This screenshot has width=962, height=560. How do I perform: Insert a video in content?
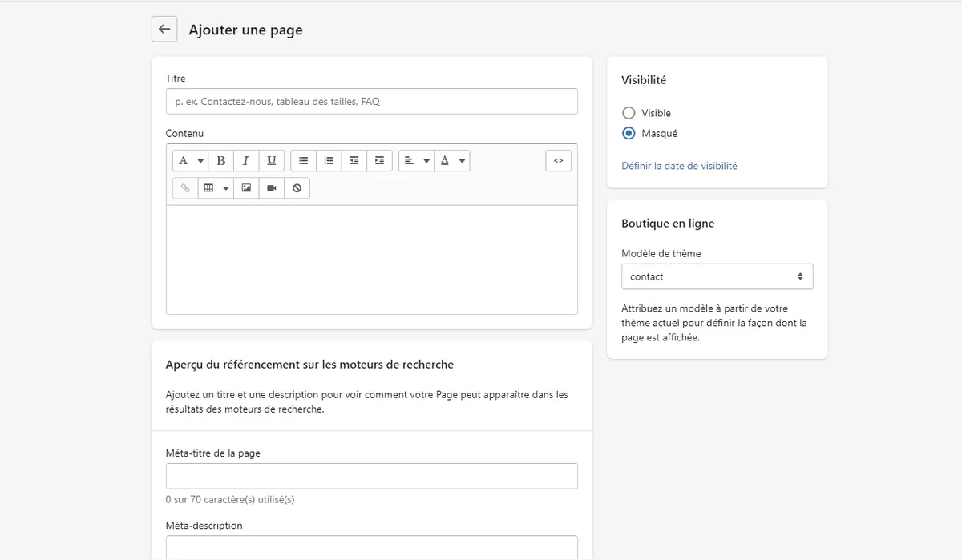(x=272, y=187)
